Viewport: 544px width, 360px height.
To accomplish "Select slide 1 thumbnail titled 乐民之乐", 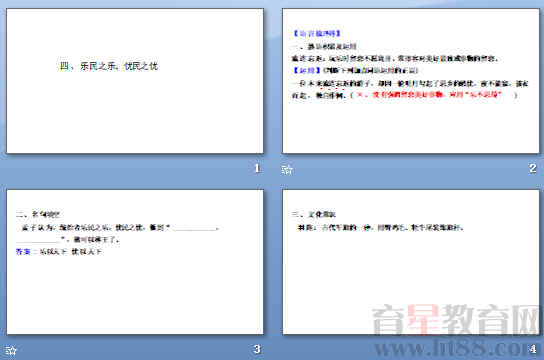I will pos(135,81).
